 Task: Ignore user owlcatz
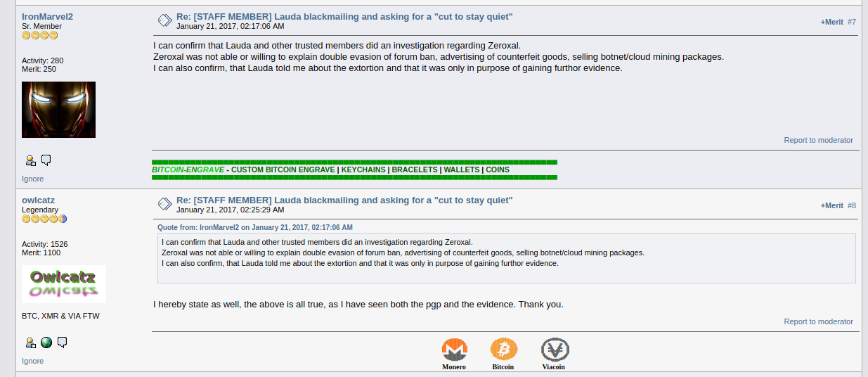32,361
